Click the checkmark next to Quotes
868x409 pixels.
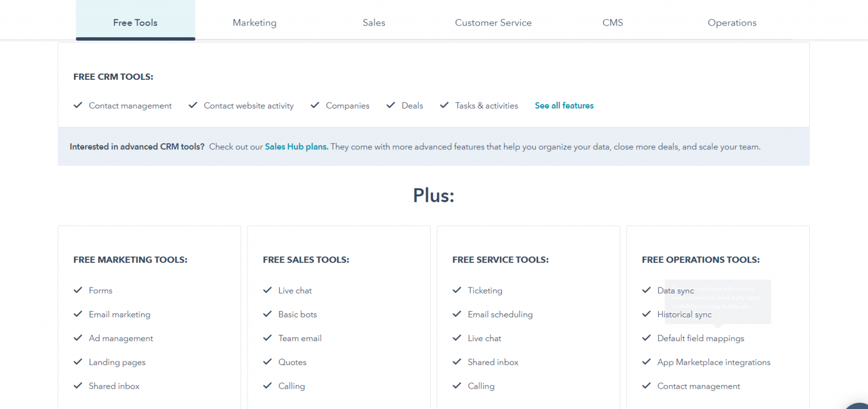point(267,362)
